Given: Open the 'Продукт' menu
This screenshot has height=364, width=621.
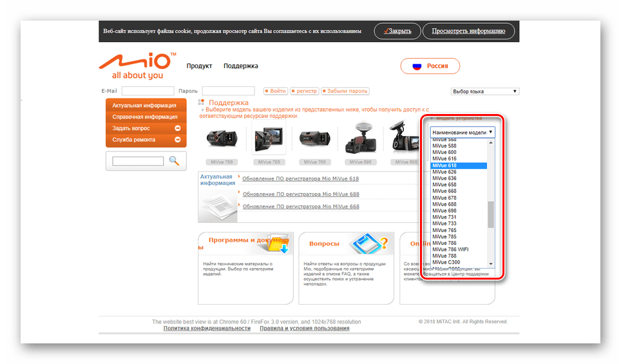Looking at the screenshot, I should click(199, 66).
